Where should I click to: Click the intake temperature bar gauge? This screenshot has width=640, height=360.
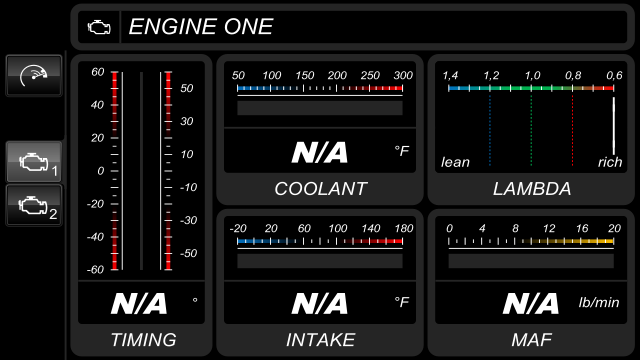pos(320,261)
